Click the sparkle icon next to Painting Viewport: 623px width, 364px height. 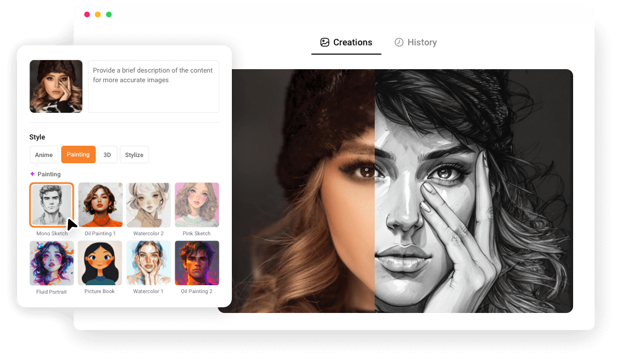[x=32, y=174]
